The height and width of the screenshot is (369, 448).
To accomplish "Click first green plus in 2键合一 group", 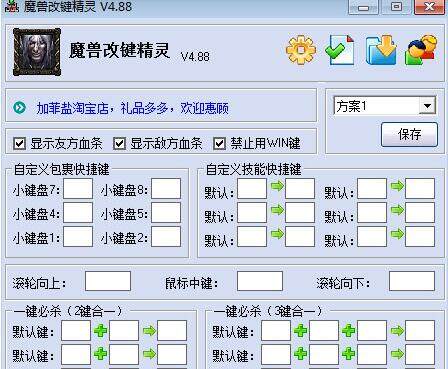I will coord(100,331).
